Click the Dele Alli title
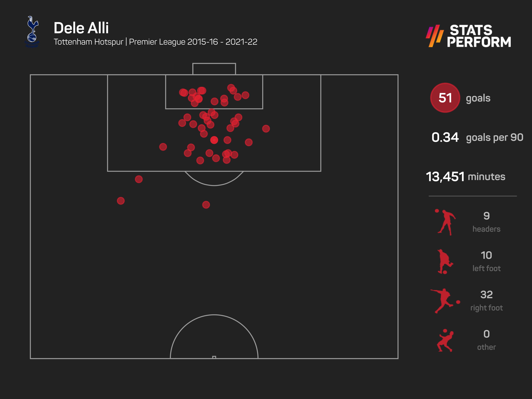Viewport: 532px width, 399px height. coord(81,28)
